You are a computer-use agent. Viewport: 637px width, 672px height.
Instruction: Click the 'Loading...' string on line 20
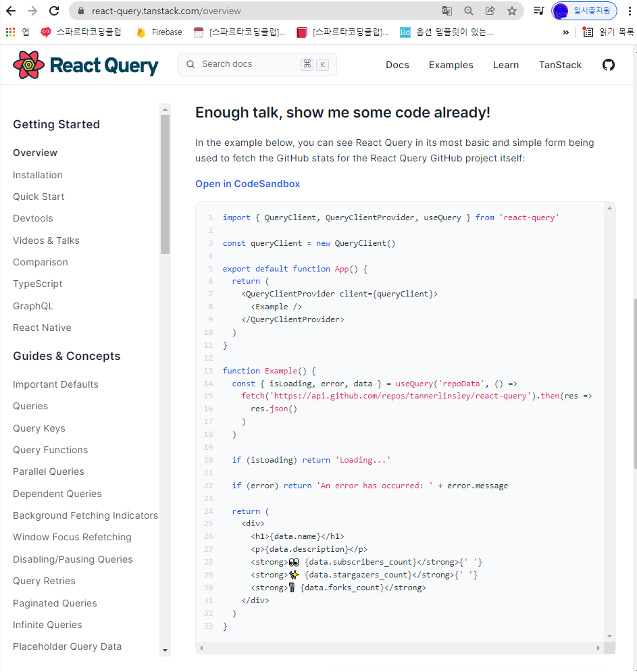coord(363,460)
